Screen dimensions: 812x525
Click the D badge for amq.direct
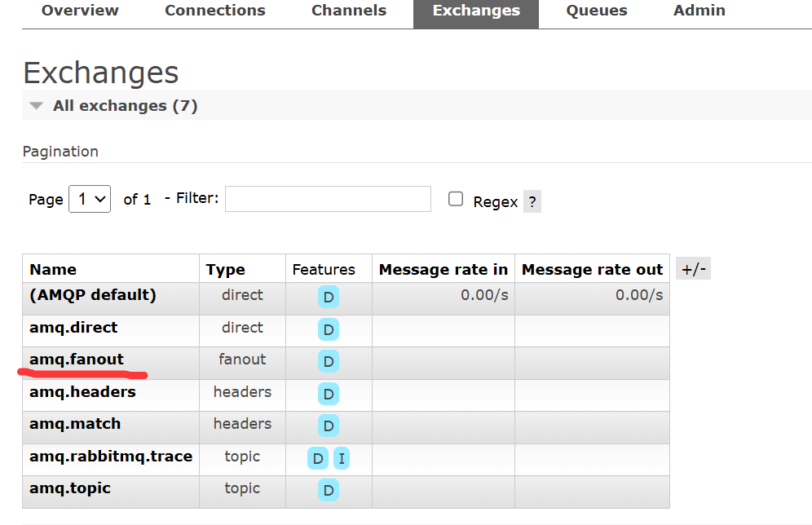(329, 330)
